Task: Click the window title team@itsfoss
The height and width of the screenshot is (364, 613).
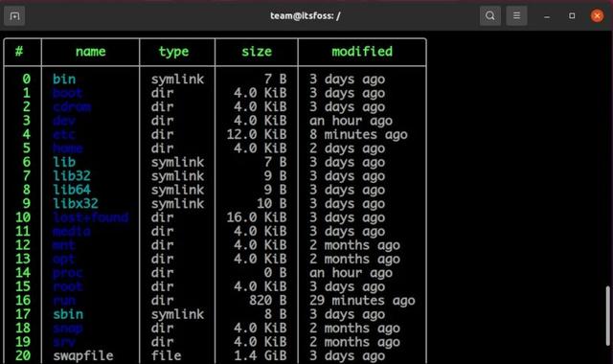Action: 305,16
